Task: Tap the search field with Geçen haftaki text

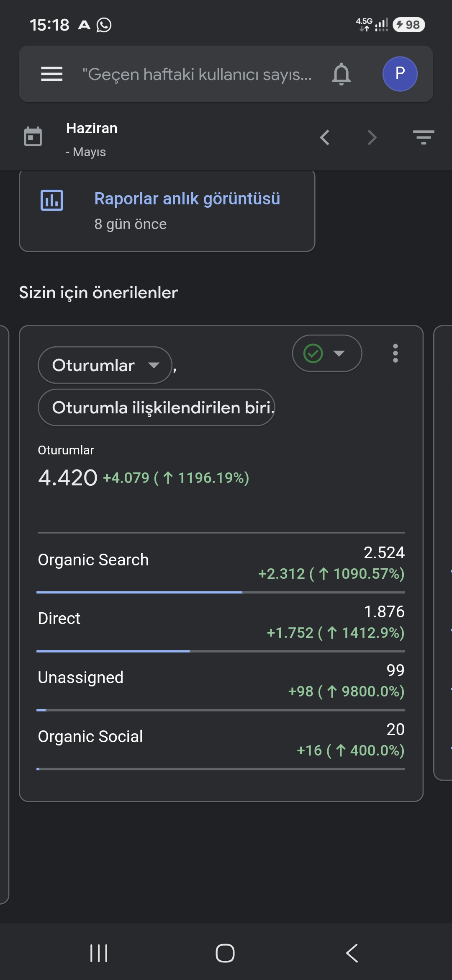Action: (x=197, y=74)
